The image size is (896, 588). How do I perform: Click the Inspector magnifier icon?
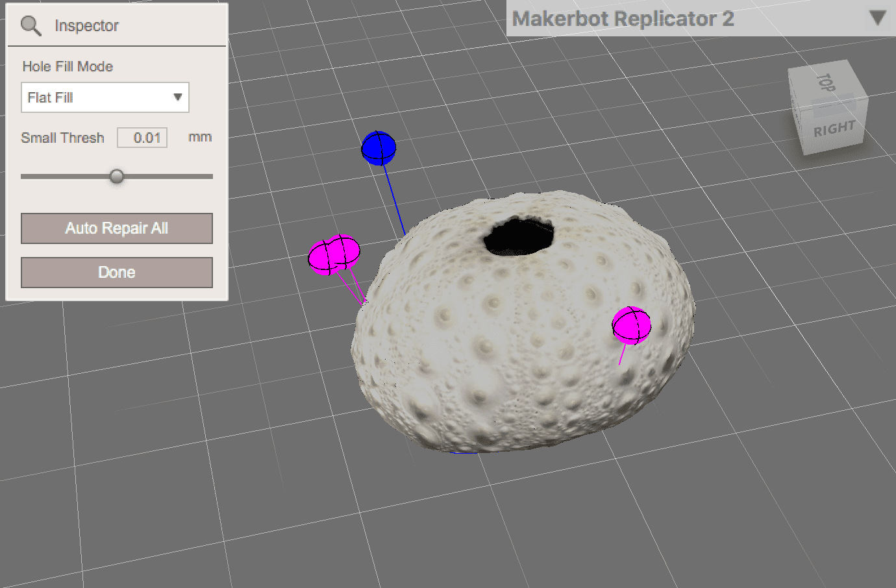coord(31,26)
